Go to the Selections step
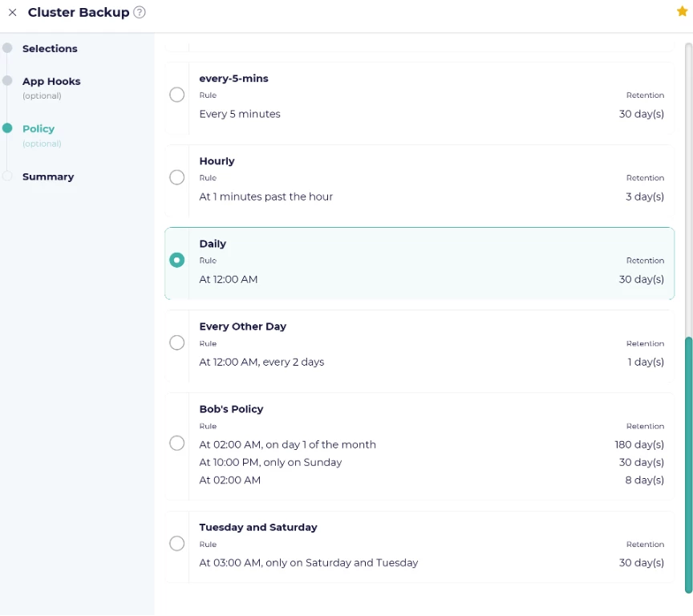 pos(50,49)
